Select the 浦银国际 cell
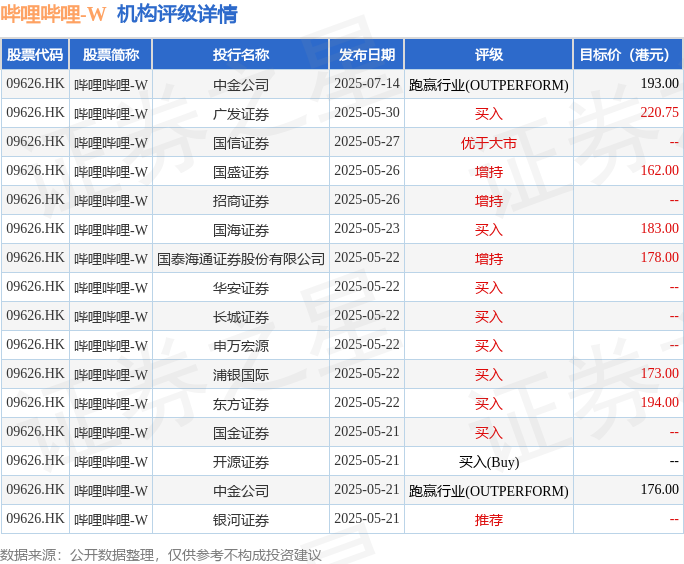 point(241,375)
